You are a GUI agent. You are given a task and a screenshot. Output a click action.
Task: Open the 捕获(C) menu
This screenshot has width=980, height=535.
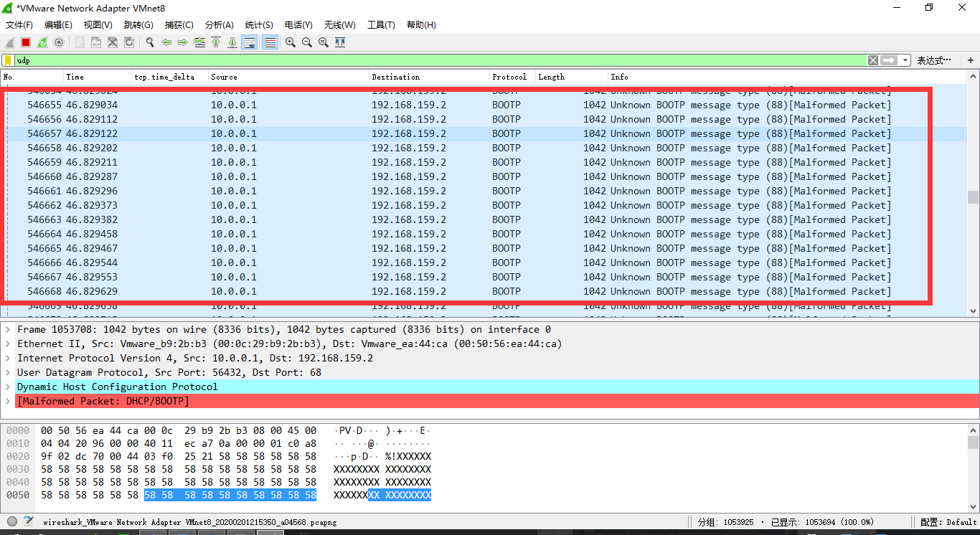(x=179, y=24)
